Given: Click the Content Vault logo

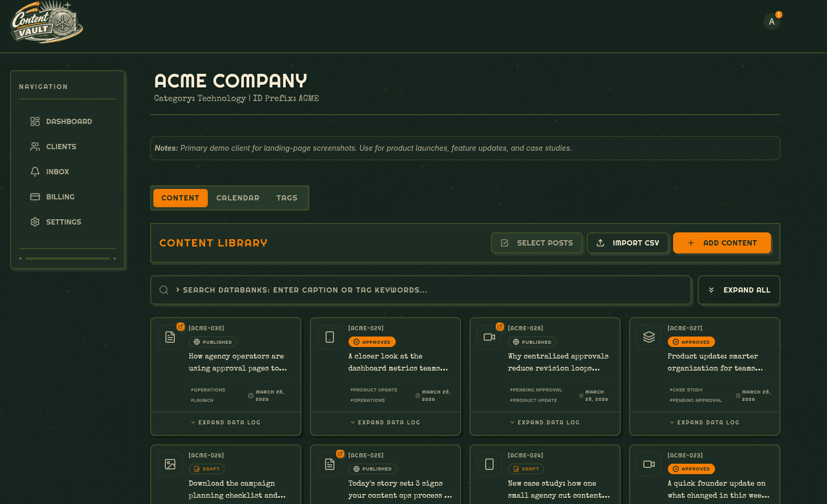Looking at the screenshot, I should pyautogui.click(x=47, y=22).
